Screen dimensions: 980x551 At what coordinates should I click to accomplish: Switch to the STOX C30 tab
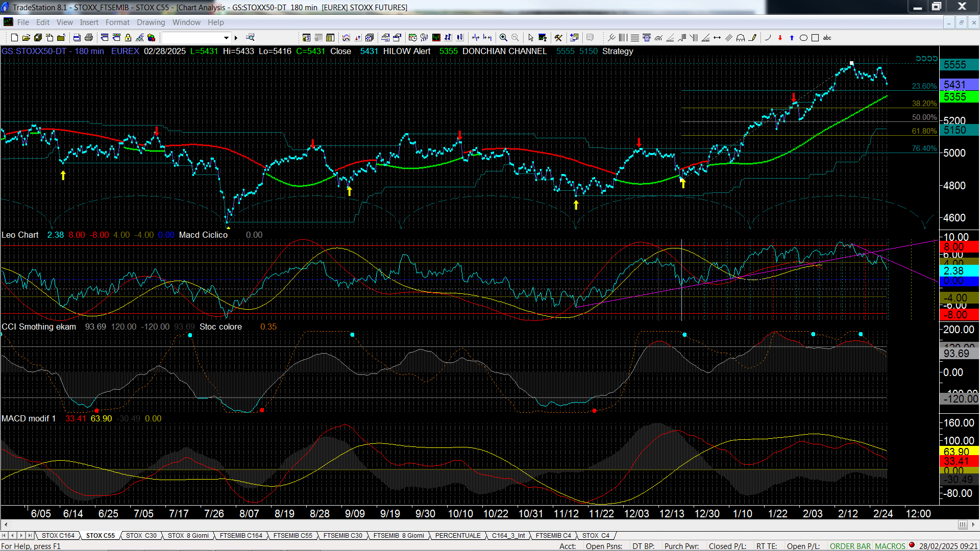141,536
